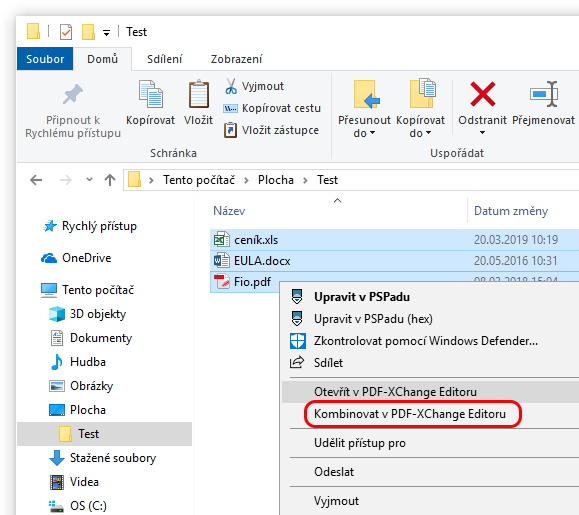Expand chevron after Plocha in address bar
Viewport: 579px width, 515px height.
pos(305,181)
